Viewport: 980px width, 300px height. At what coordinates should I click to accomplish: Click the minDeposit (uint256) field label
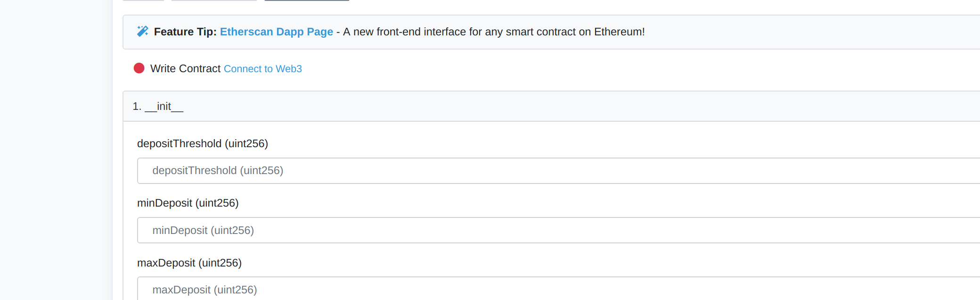point(188,203)
